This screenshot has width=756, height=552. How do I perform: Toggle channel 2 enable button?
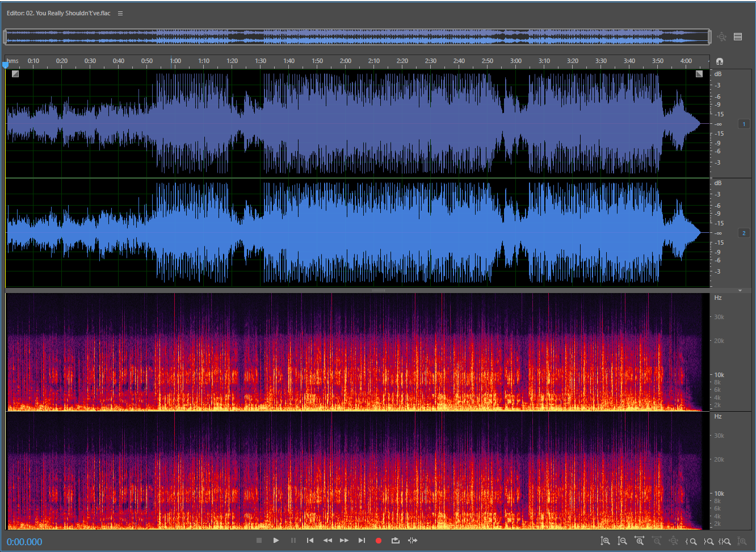click(744, 233)
